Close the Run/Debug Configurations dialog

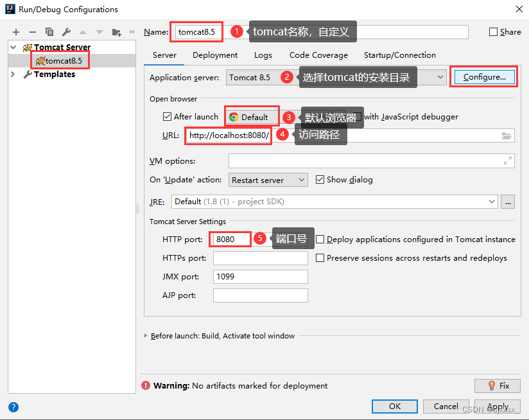tap(519, 9)
